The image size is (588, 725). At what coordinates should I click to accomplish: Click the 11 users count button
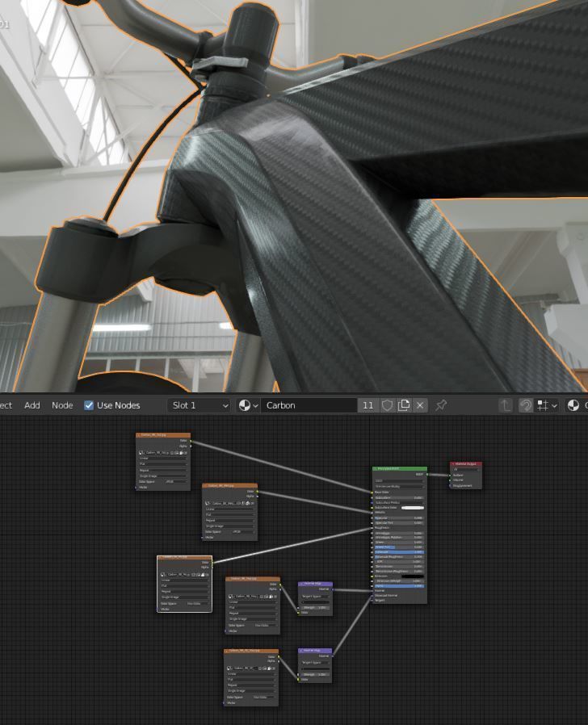[367, 405]
